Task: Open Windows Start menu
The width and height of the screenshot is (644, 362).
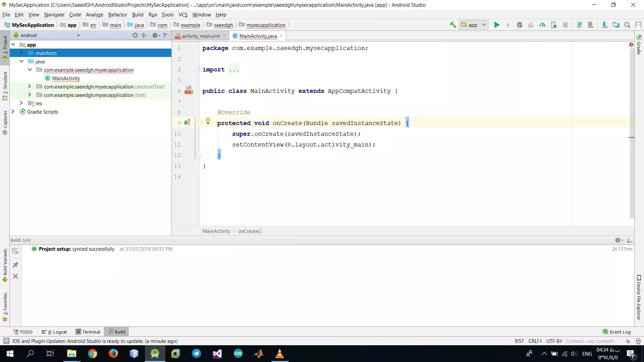Action: tap(10, 354)
